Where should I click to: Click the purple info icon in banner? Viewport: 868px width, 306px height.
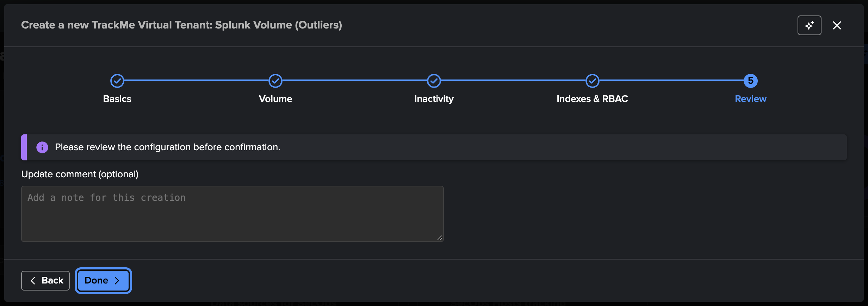pos(42,147)
